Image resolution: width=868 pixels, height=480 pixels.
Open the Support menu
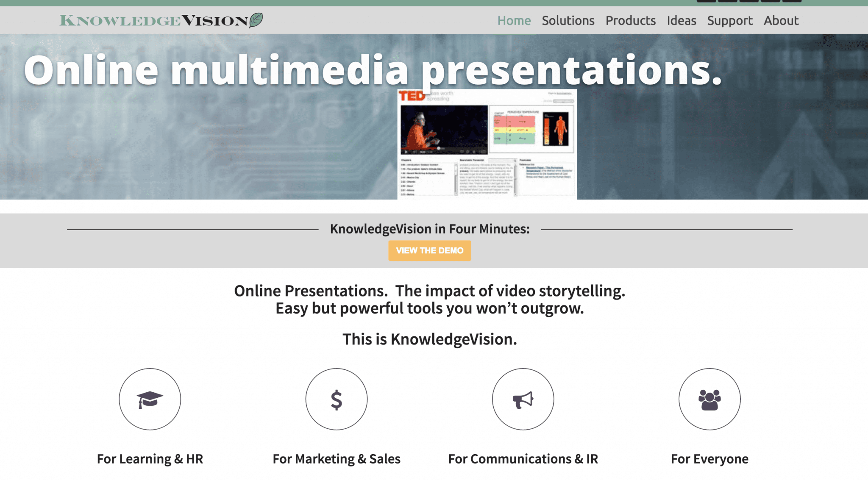point(729,20)
